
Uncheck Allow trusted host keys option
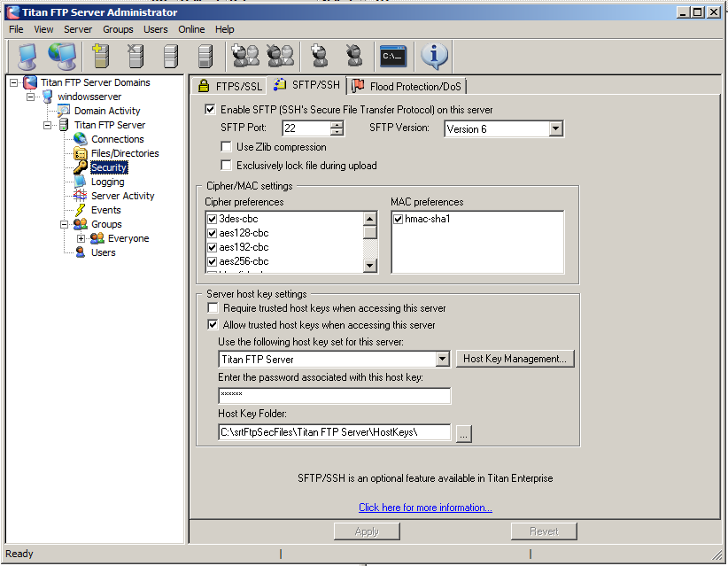[213, 324]
